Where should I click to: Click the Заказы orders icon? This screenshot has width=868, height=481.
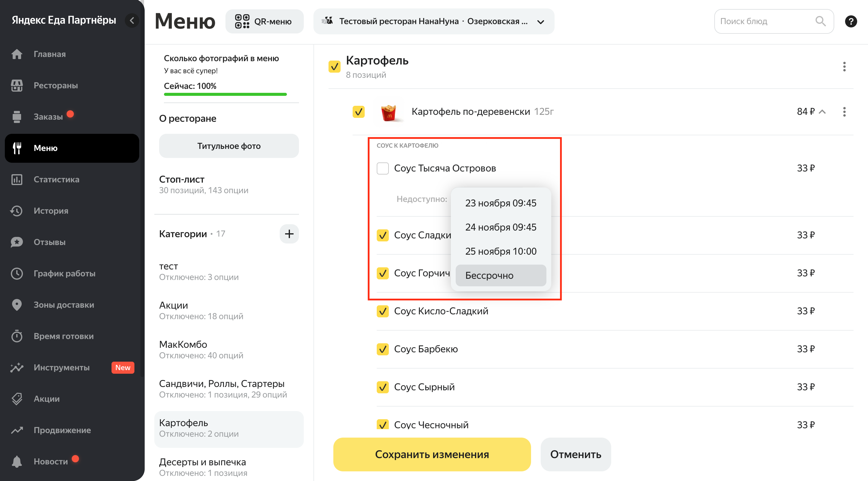point(17,117)
